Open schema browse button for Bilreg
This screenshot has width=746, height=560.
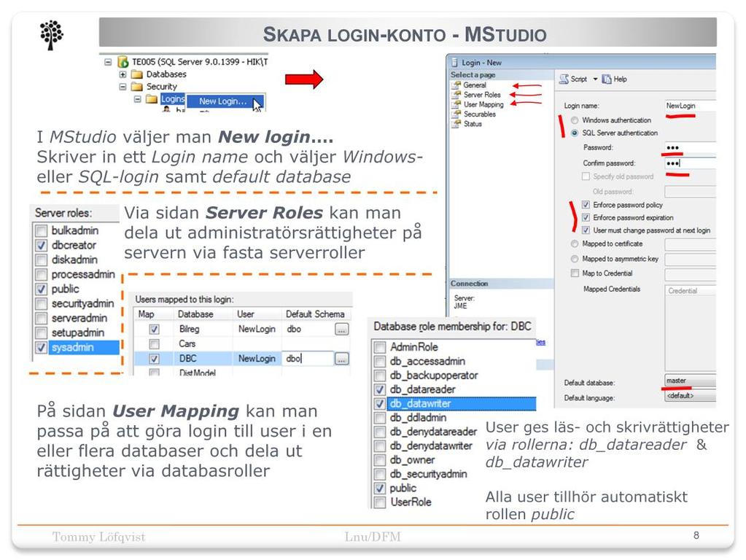click(341, 330)
